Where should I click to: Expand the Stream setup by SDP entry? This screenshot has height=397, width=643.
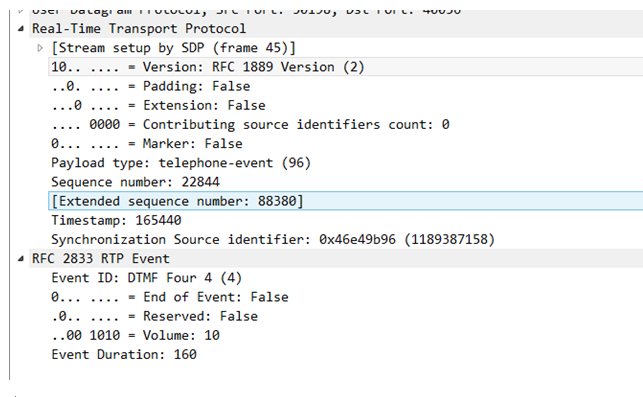40,48
